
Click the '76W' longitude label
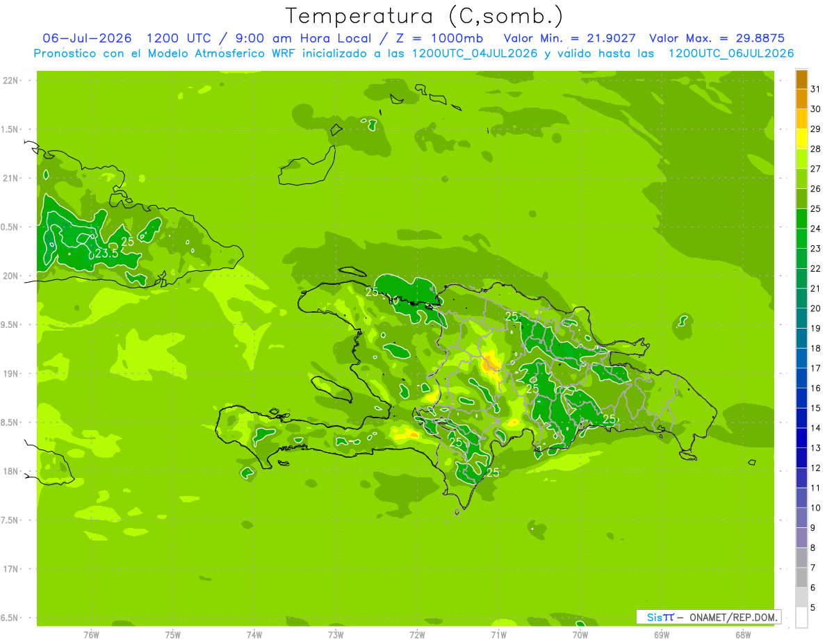click(91, 636)
